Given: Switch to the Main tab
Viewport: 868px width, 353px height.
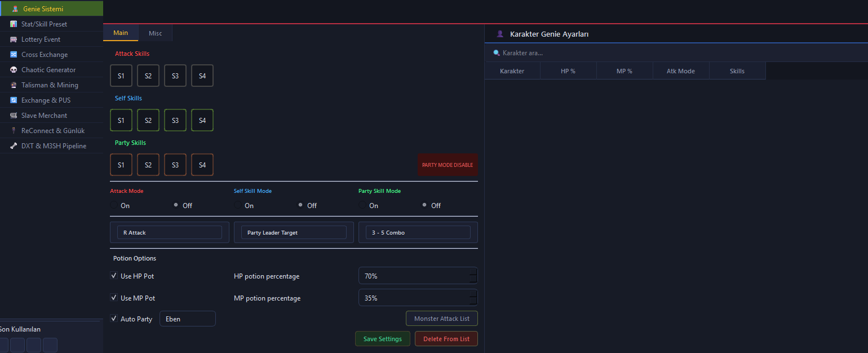Looking at the screenshot, I should [121, 33].
